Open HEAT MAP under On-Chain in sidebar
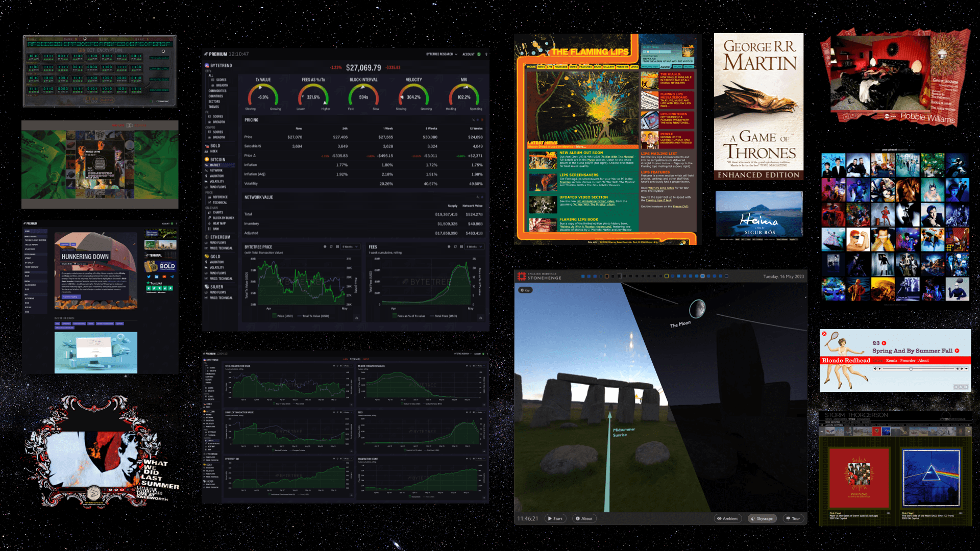This screenshot has height=551, width=980. tap(218, 223)
